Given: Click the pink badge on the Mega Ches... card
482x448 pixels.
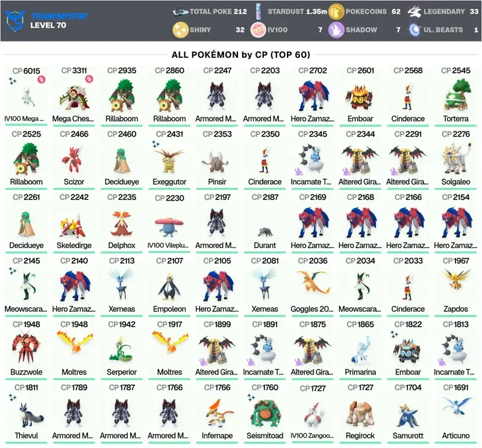Looking at the screenshot, I should click(x=89, y=79).
